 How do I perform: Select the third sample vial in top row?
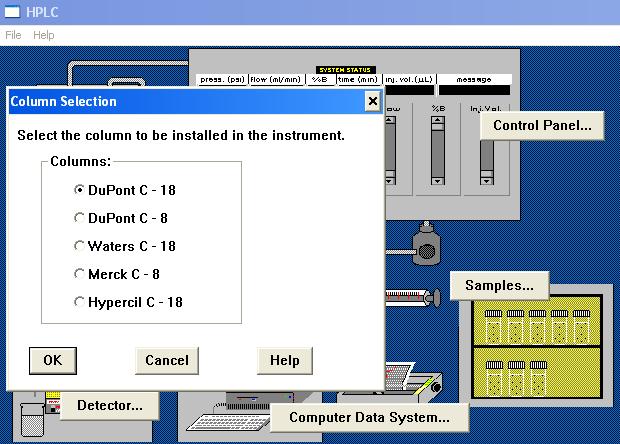(x=537, y=326)
